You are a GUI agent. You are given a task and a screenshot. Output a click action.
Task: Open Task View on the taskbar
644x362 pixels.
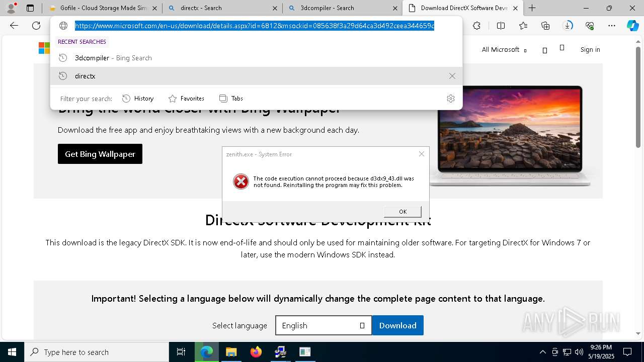click(181, 352)
